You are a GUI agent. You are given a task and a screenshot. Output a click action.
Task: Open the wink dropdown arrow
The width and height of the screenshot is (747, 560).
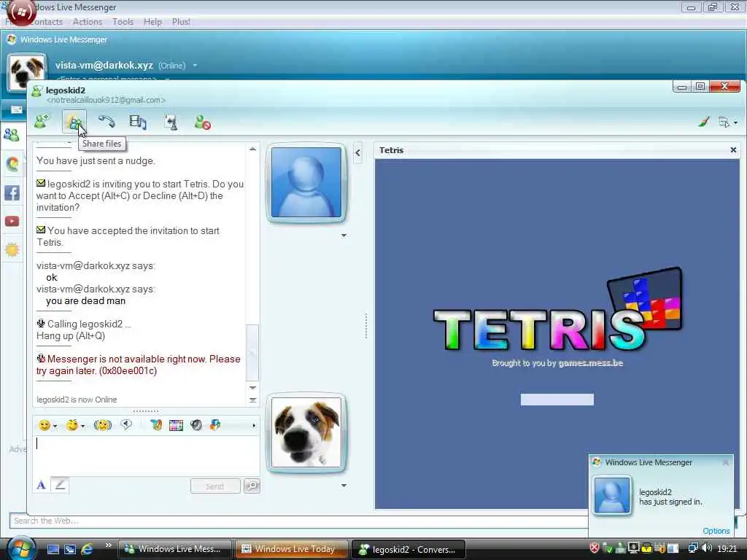click(x=83, y=426)
